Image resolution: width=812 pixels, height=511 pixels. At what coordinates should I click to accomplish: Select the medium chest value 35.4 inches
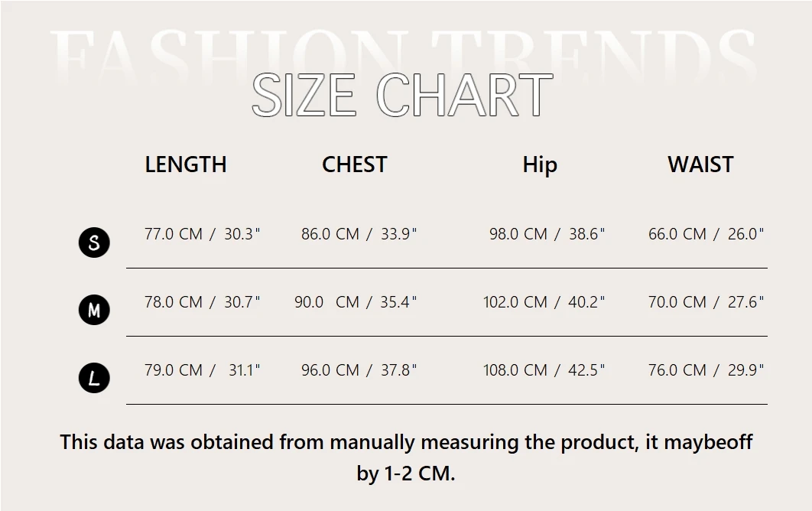coord(398,302)
